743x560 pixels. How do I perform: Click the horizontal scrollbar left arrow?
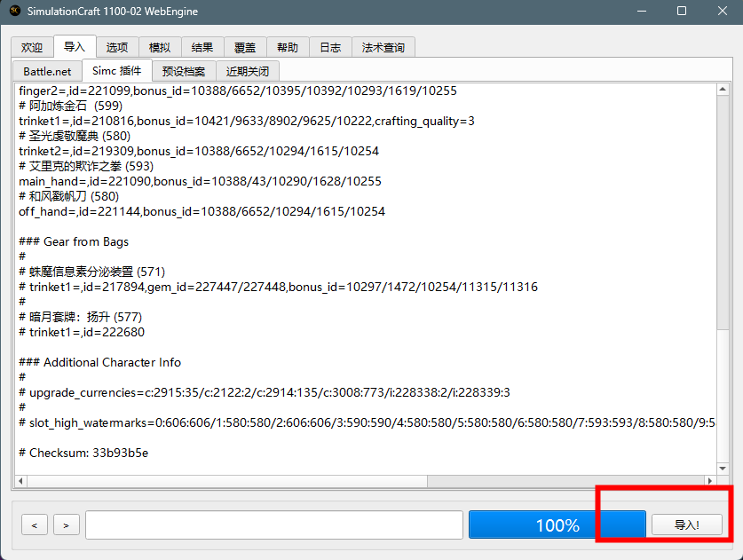pyautogui.click(x=20, y=481)
